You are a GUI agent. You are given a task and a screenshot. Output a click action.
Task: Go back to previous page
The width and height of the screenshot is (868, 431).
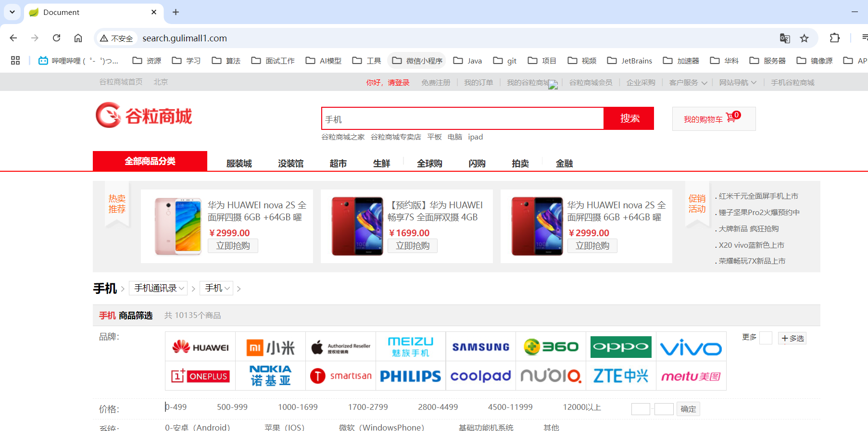pos(13,38)
